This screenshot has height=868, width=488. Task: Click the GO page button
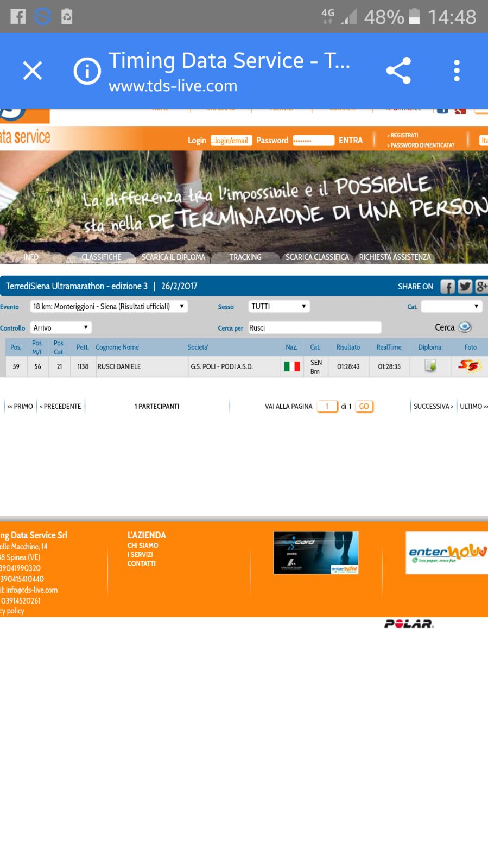[364, 407]
